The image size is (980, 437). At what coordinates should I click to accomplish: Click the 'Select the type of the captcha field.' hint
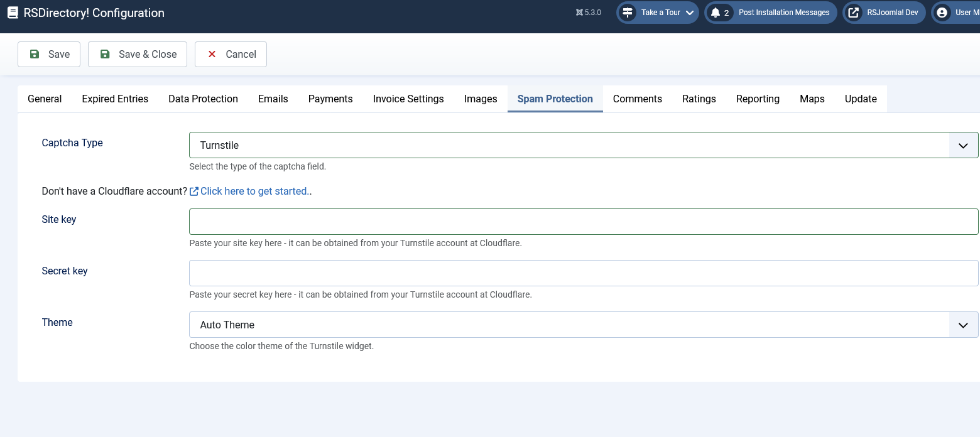[x=258, y=166]
